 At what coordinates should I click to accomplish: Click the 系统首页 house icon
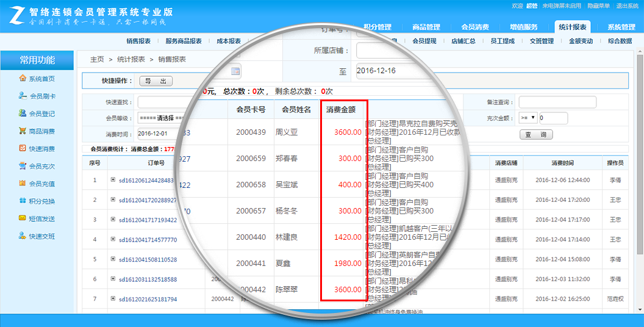tap(23, 78)
